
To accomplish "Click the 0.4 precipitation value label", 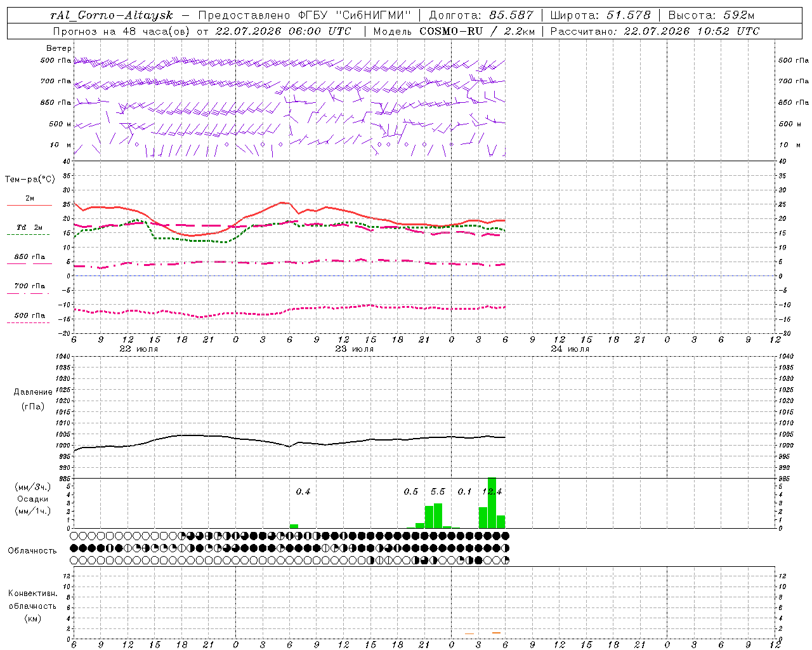I will tap(303, 491).
